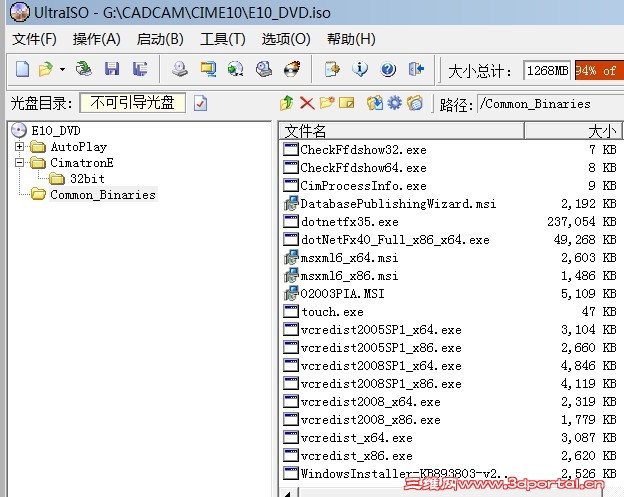Select the AutoPlay folder
The image size is (624, 497).
[79, 147]
